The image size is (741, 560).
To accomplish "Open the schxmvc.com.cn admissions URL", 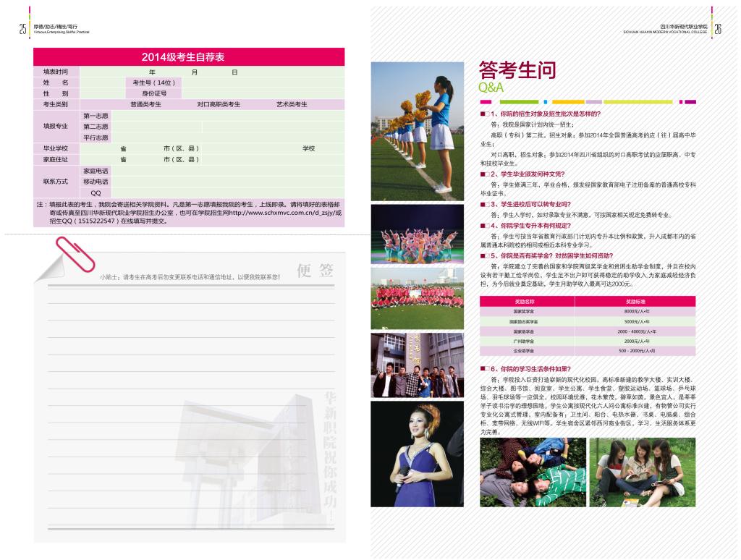I will (284, 213).
